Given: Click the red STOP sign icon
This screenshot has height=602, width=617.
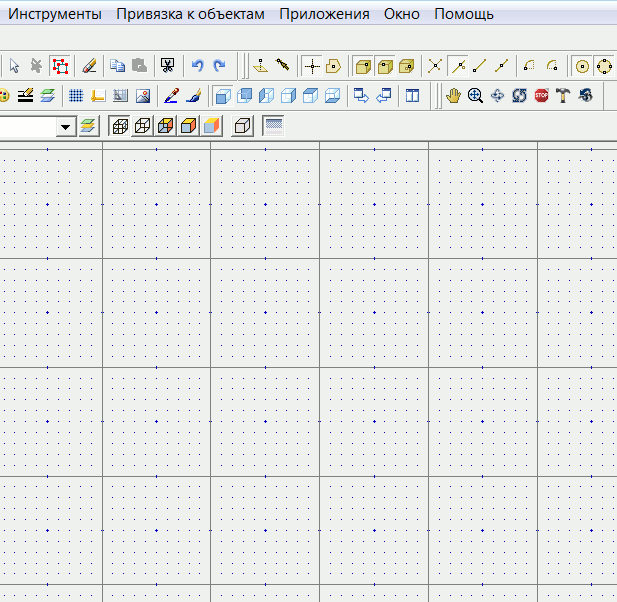Looking at the screenshot, I should (541, 96).
